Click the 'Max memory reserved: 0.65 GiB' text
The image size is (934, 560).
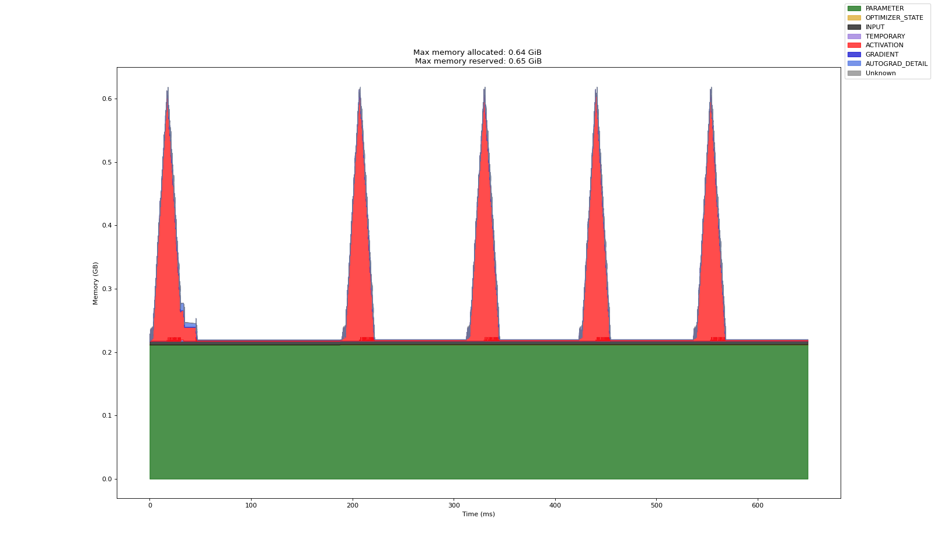pos(478,61)
